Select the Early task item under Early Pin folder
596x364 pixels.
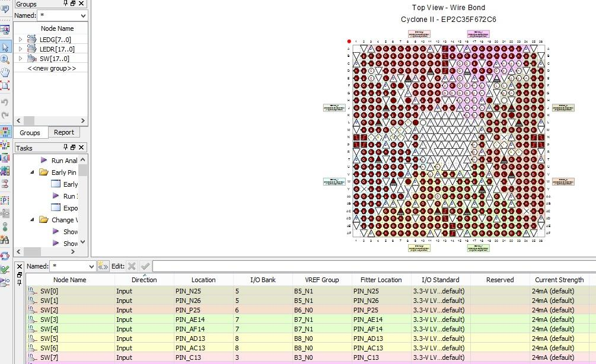point(65,184)
